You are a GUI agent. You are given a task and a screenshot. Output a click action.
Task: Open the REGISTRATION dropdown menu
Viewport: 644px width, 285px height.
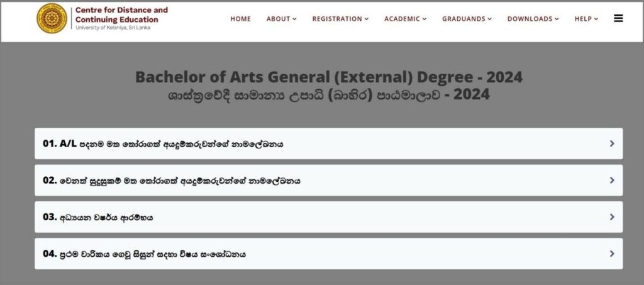click(x=340, y=19)
